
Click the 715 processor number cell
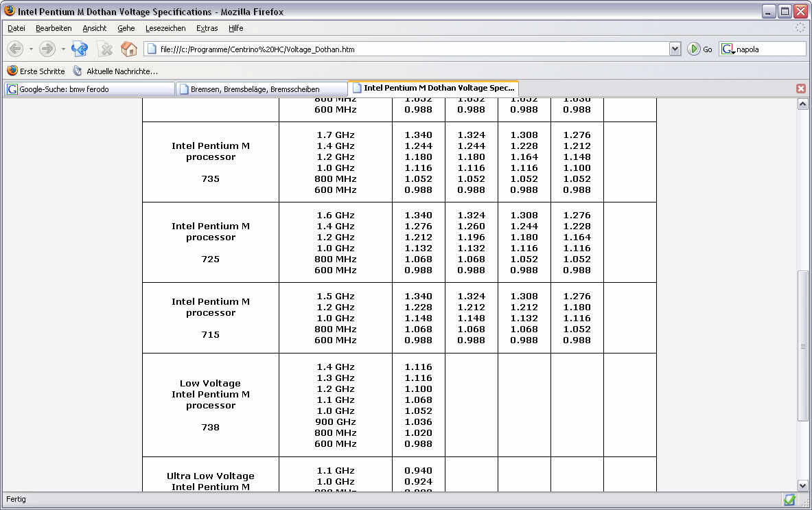pos(210,334)
